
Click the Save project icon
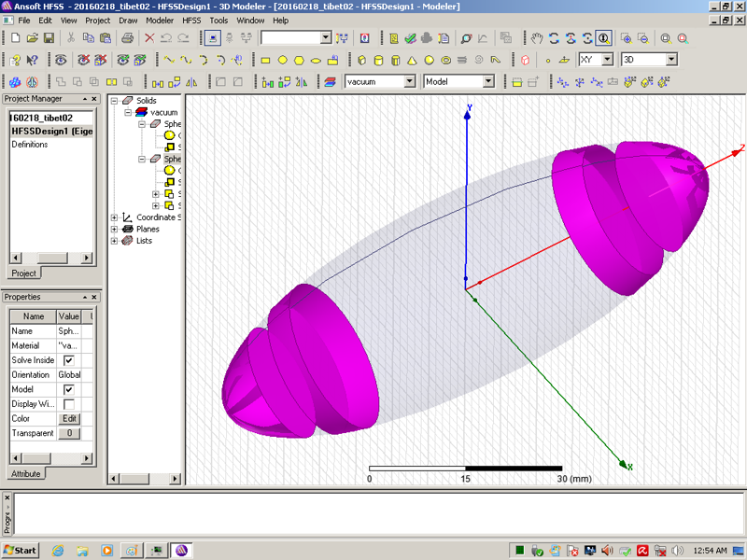(49, 38)
